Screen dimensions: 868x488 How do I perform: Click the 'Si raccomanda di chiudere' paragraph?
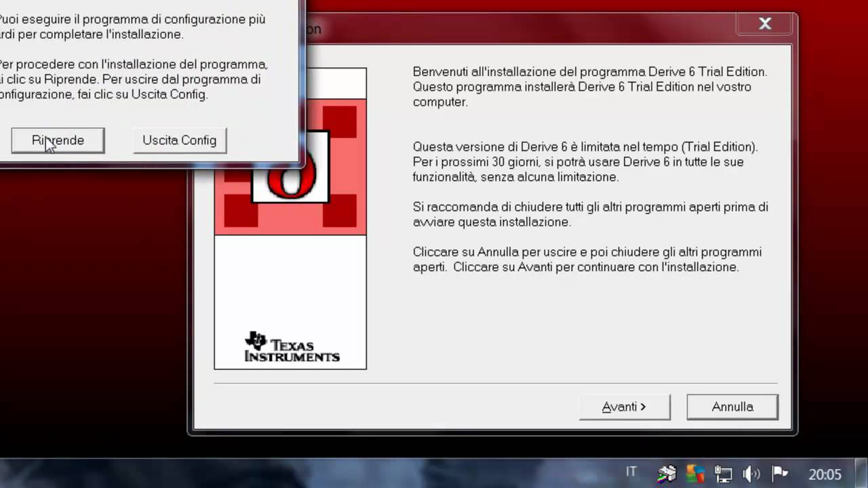(590, 214)
